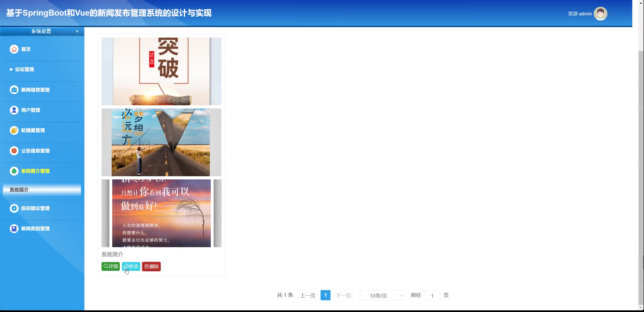Open the 系统简介管理 menu label
Viewport: 644px width, 312px height.
35,171
